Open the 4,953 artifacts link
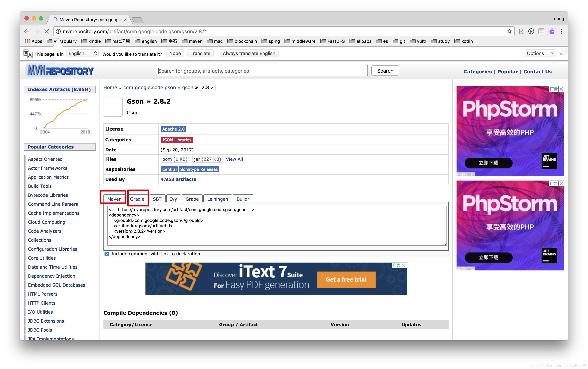Image resolution: width=588 pixels, height=369 pixels. point(178,179)
